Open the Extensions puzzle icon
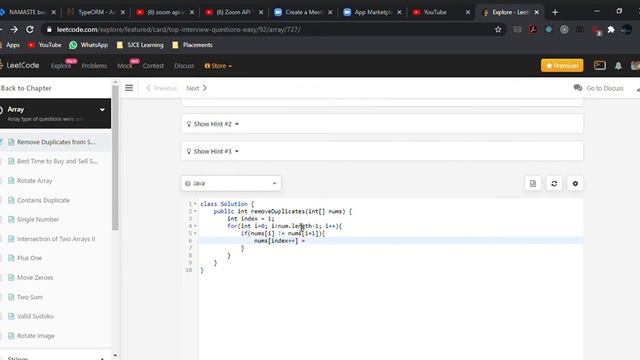This screenshot has height=360, width=640. coord(611,29)
